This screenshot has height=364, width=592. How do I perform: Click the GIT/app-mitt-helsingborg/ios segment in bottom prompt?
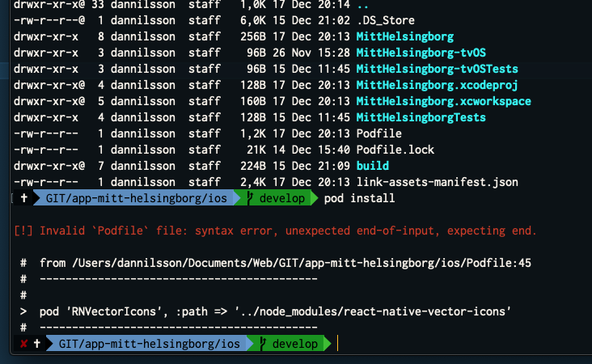point(149,344)
